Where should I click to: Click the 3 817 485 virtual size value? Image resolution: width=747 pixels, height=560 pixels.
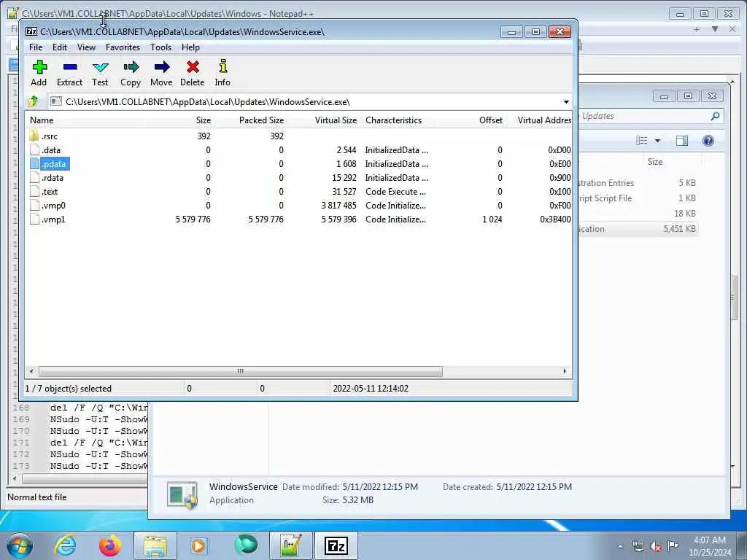pyautogui.click(x=338, y=205)
